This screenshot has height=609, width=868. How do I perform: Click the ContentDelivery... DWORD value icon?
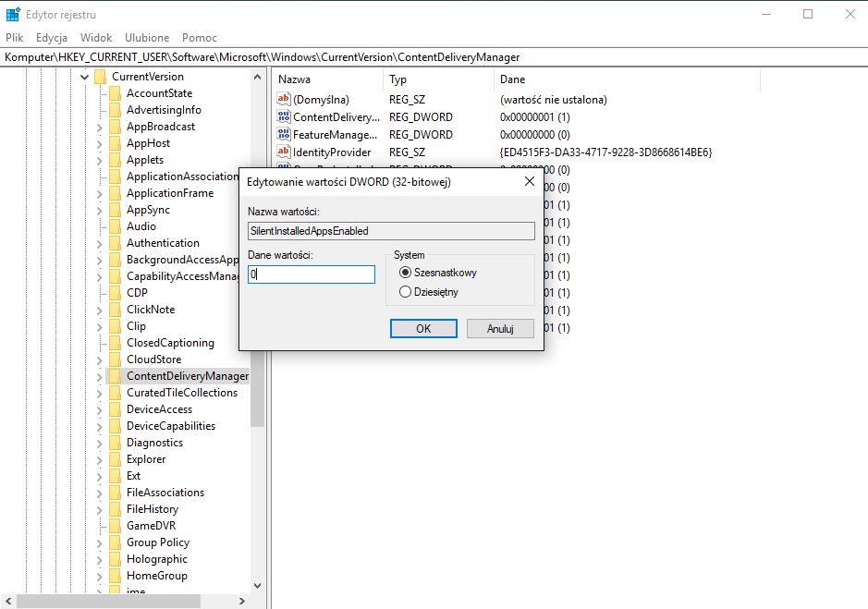tap(284, 116)
